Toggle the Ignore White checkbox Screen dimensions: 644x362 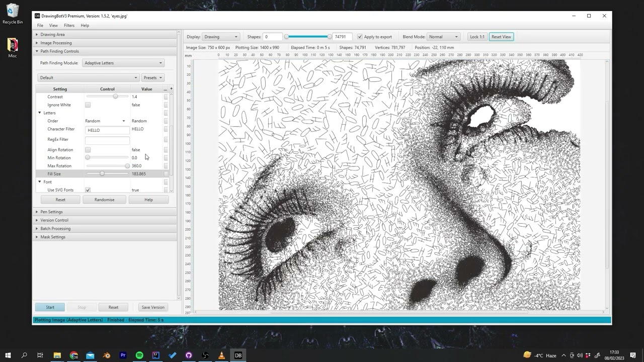(x=88, y=105)
